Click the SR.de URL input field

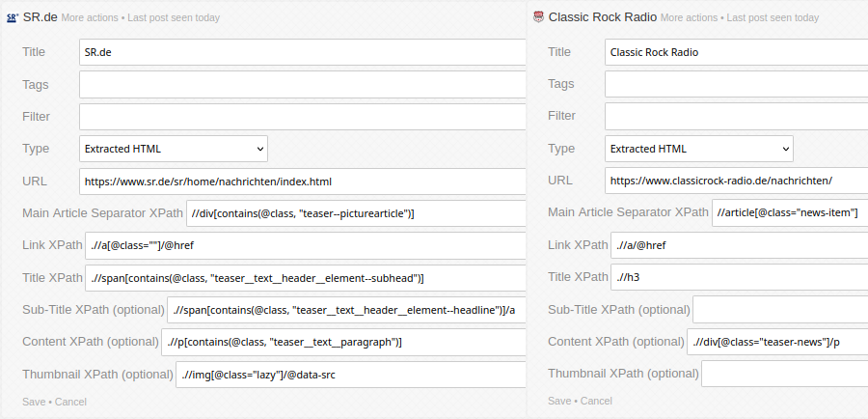tap(302, 182)
